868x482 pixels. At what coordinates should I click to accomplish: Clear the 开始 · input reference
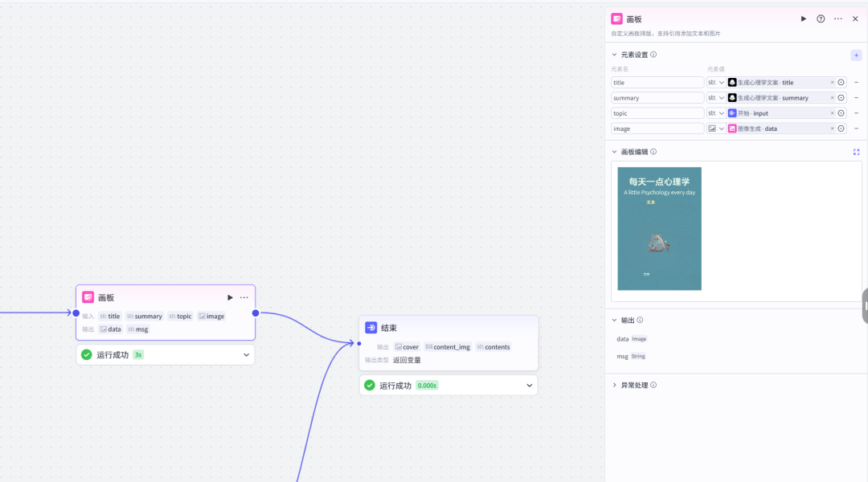tap(832, 113)
